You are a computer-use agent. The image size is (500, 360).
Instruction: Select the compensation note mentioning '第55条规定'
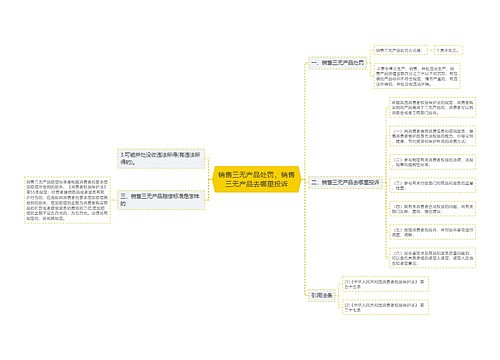click(67, 200)
